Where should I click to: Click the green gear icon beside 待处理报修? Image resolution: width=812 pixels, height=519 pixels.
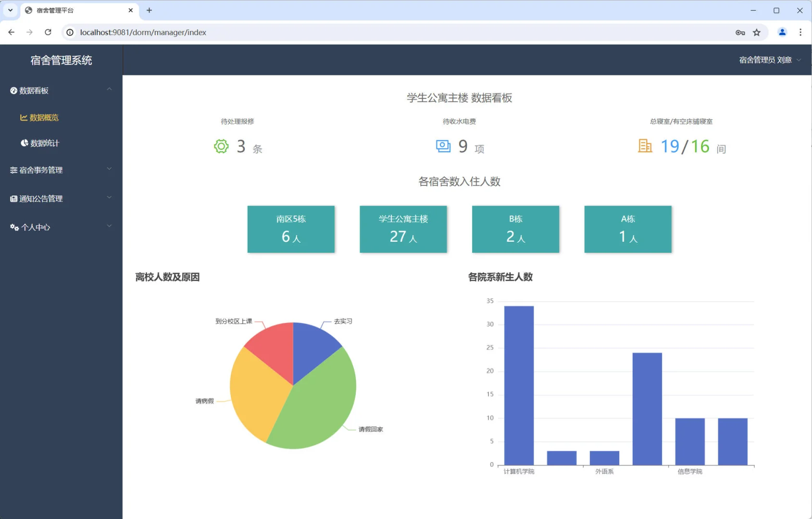pyautogui.click(x=221, y=146)
